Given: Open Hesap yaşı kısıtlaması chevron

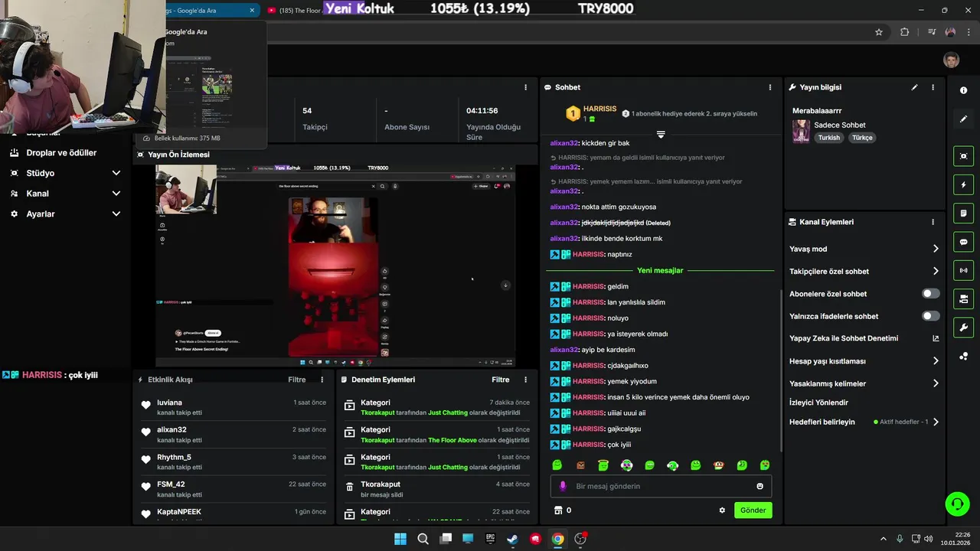Looking at the screenshot, I should [935, 361].
